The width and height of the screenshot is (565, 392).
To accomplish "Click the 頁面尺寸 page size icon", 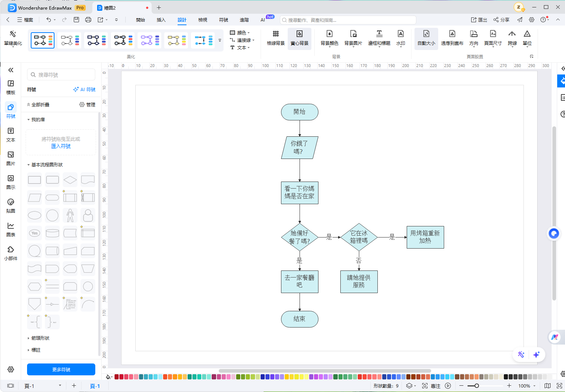I will pyautogui.click(x=493, y=38).
